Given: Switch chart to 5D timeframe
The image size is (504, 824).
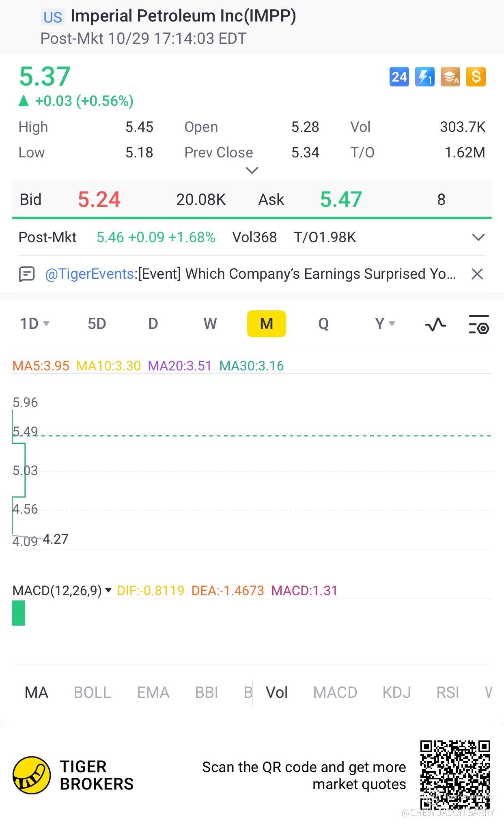Looking at the screenshot, I should point(97,324).
